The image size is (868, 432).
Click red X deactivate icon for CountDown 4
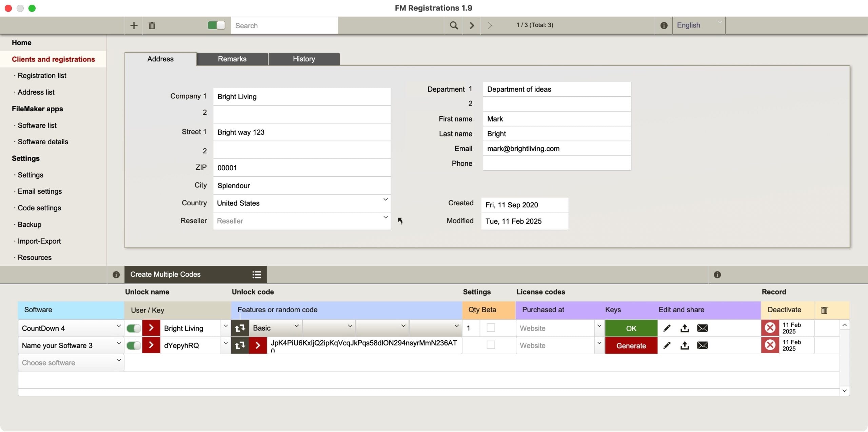pos(770,328)
